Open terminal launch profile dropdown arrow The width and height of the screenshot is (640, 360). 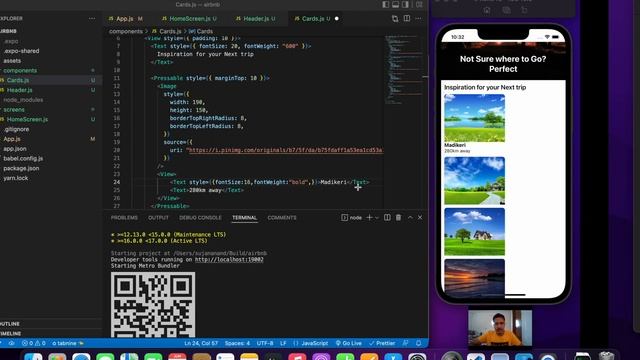(x=377, y=218)
